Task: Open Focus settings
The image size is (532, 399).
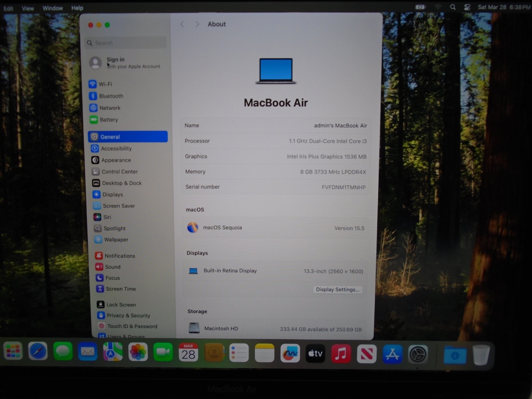Action: click(108, 278)
